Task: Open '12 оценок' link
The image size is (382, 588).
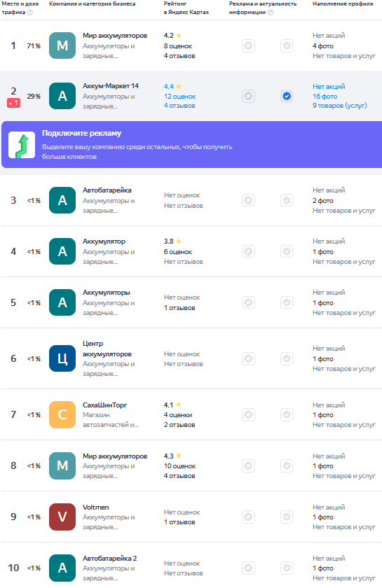Action: pos(179,97)
